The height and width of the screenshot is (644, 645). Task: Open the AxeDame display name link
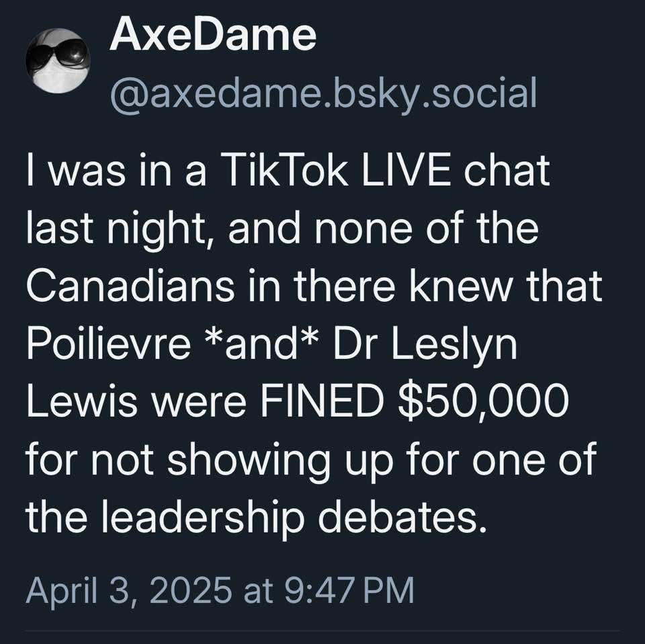[212, 36]
